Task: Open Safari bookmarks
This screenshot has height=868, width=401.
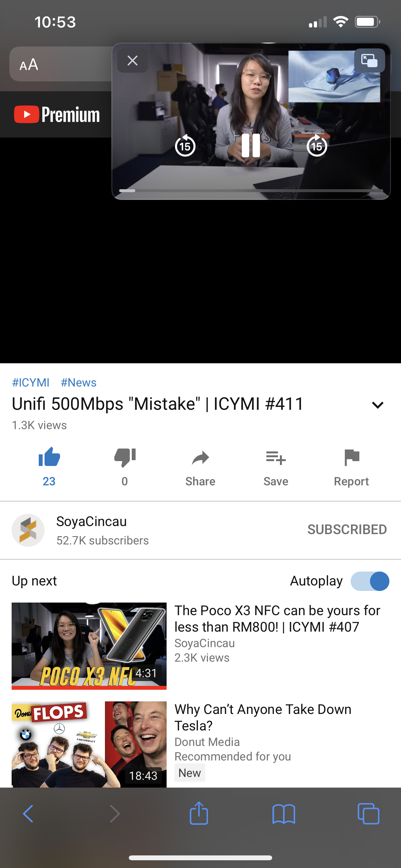Action: [x=284, y=814]
